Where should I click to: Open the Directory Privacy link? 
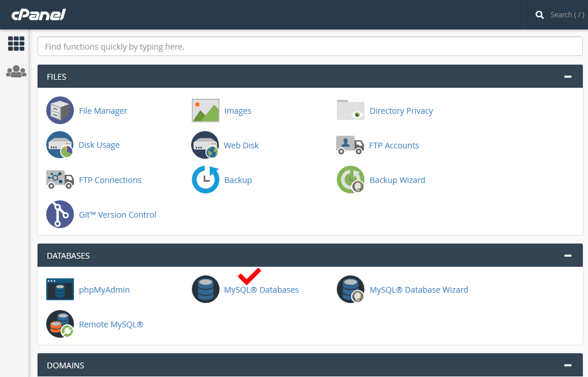[401, 111]
